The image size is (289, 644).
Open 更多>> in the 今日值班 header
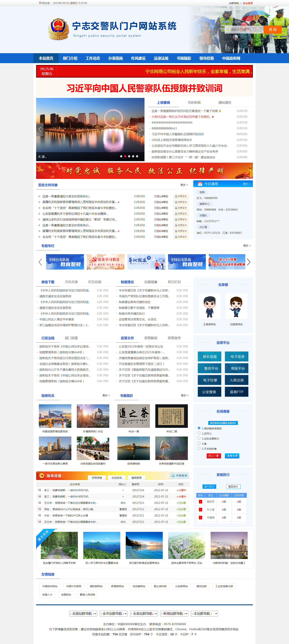click(247, 184)
